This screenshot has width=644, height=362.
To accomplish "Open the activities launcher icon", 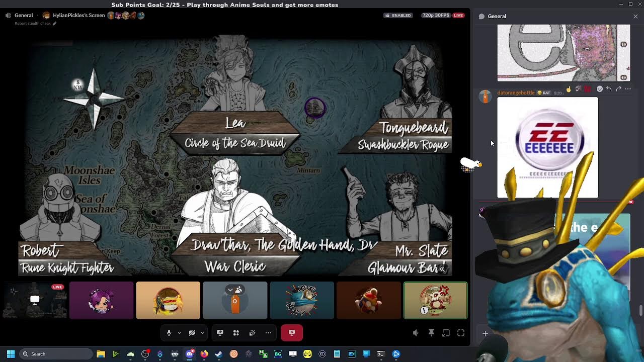I will [x=236, y=333].
